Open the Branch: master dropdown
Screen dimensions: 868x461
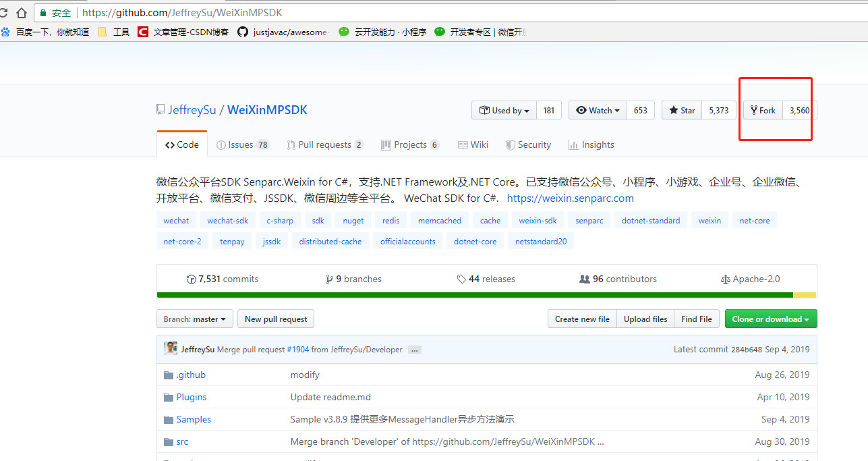(x=196, y=319)
